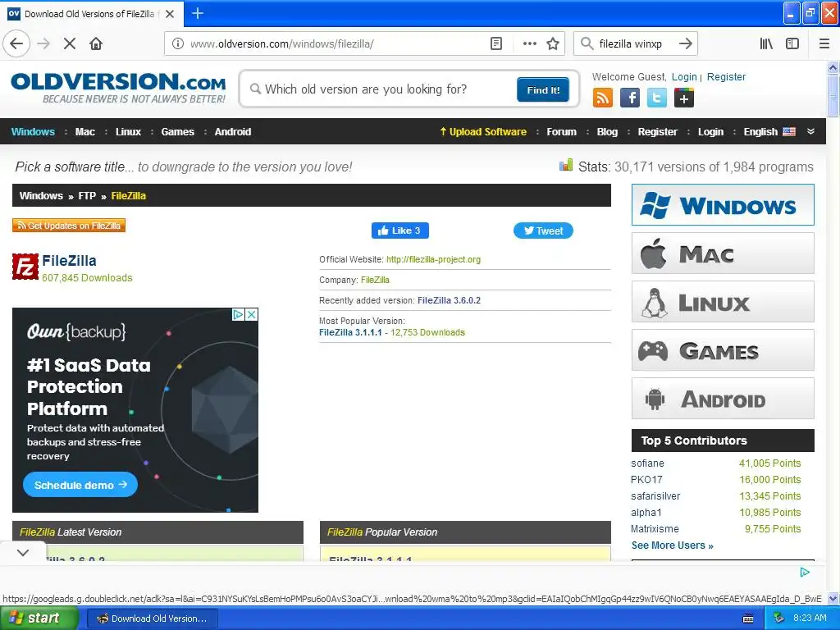Focus the old version search field
The height and width of the screenshot is (630, 840).
[x=383, y=89]
